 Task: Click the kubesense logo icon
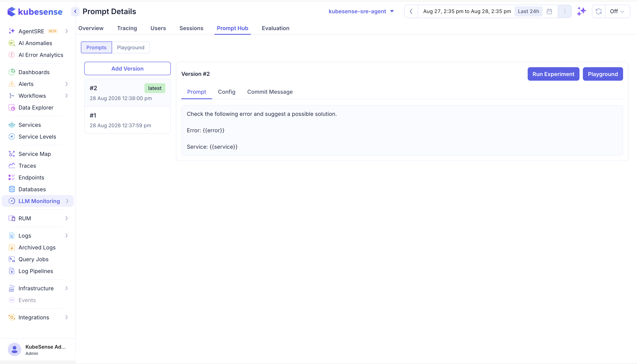coord(11,12)
